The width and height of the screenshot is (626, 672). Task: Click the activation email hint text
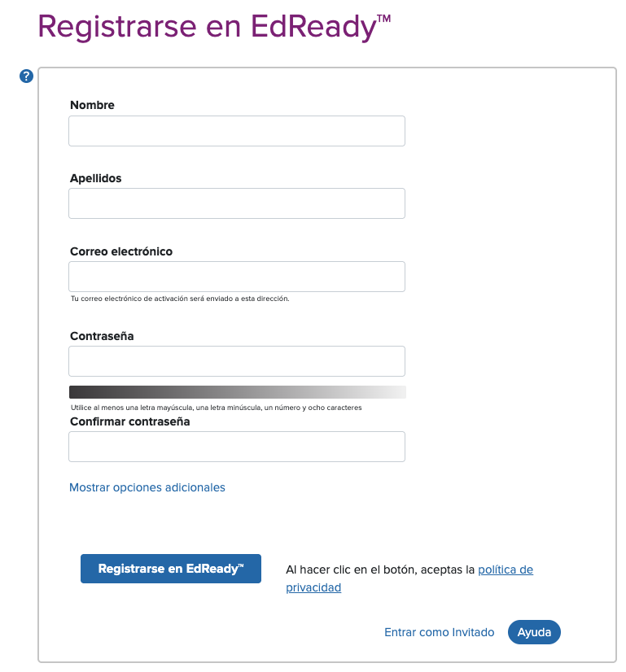[180, 299]
